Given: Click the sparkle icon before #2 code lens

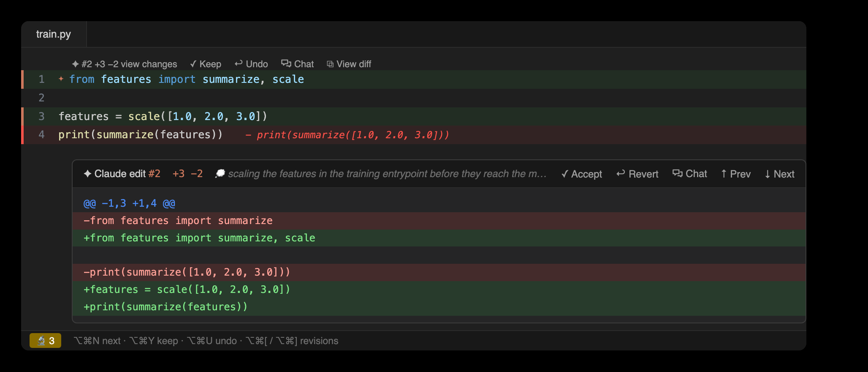Looking at the screenshot, I should pos(76,64).
